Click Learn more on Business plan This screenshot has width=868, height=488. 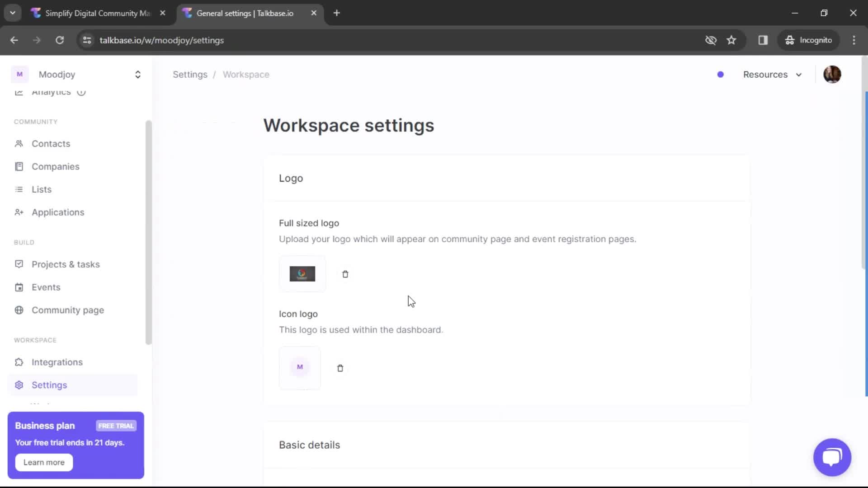pyautogui.click(x=43, y=462)
